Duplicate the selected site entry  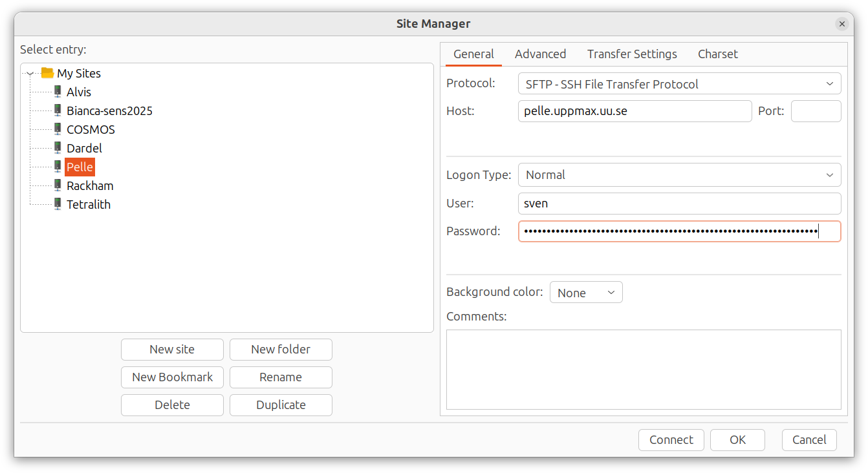[x=281, y=405]
